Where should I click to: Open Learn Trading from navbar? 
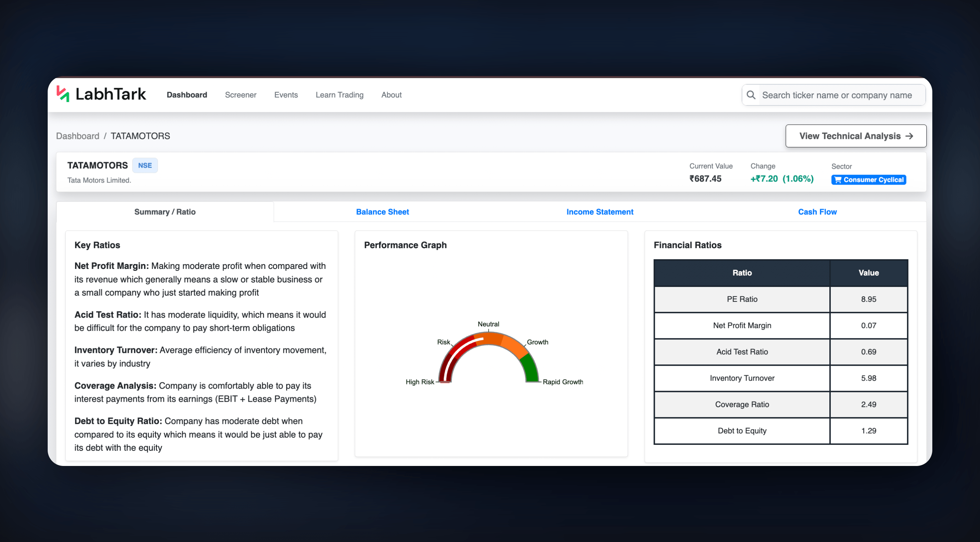[x=339, y=95]
